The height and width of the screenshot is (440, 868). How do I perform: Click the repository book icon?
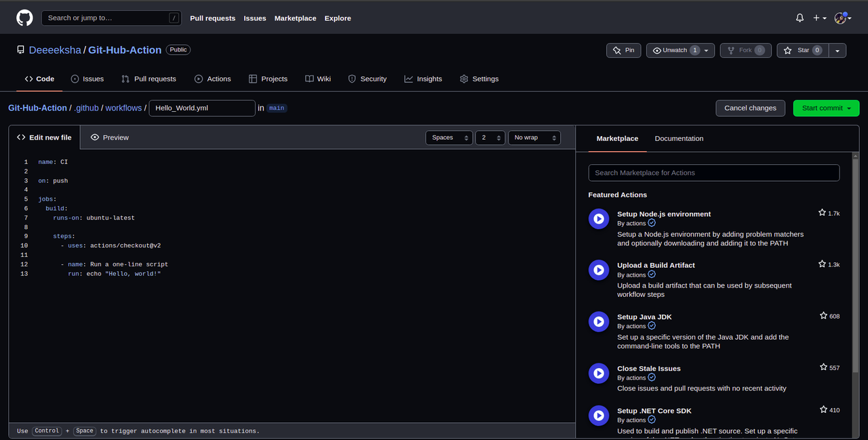[x=20, y=50]
